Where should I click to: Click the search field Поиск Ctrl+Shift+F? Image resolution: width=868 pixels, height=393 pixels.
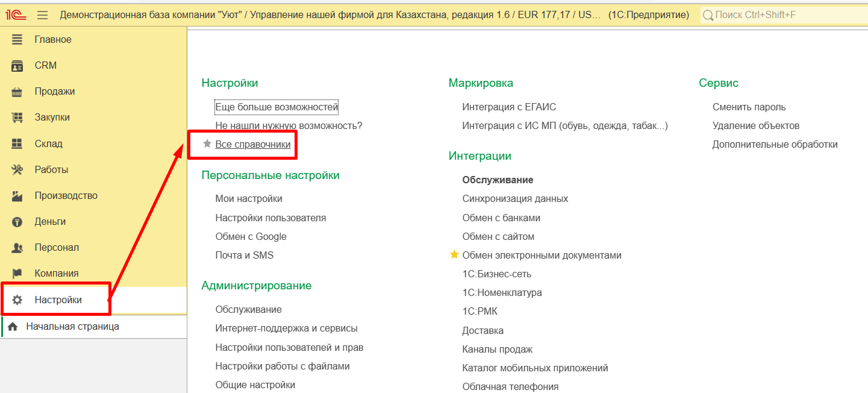coord(783,15)
